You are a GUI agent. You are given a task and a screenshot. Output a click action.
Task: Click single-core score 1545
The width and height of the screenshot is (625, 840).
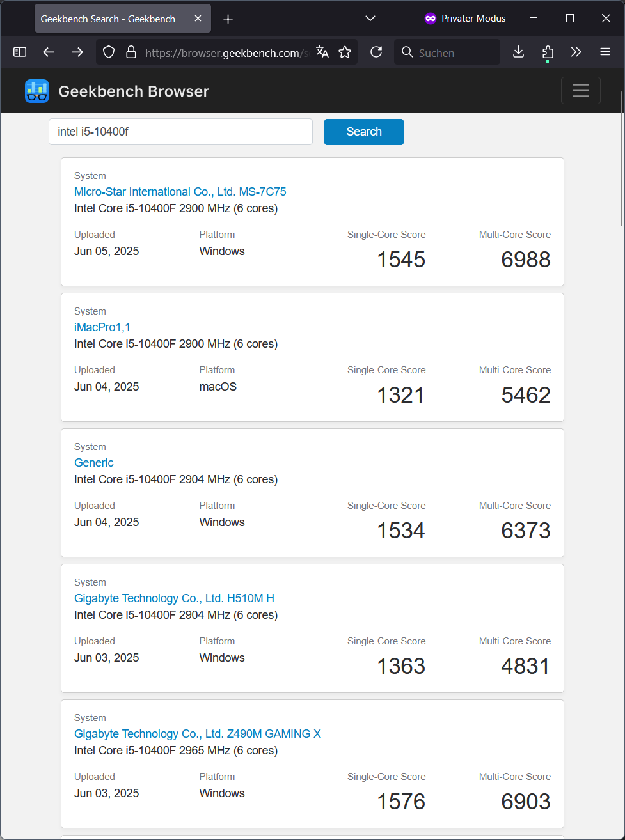(401, 260)
